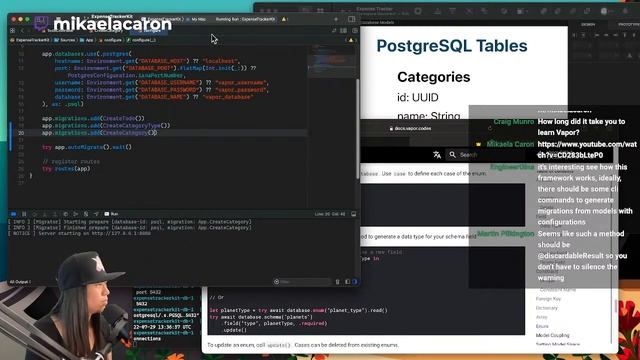Clear the console with trash icon
Image resolution: width=640 pixels, height=360 pixels.
[338, 282]
